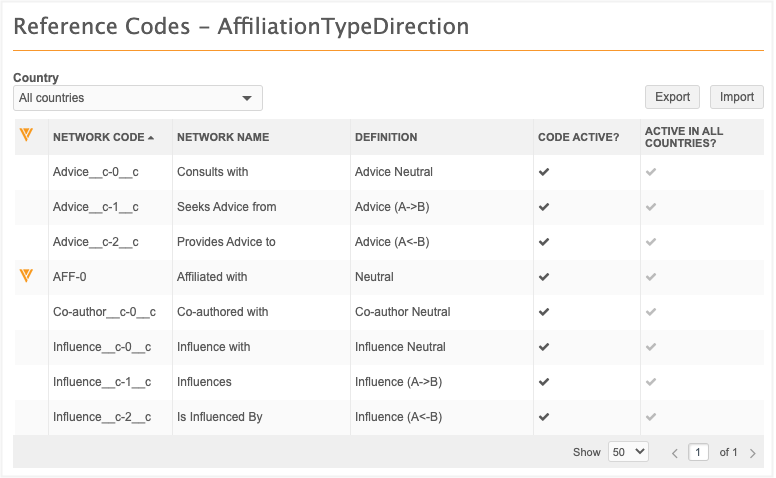The image size is (776, 478).
Task: Click the Country dropdown arrow
Action: [247, 98]
